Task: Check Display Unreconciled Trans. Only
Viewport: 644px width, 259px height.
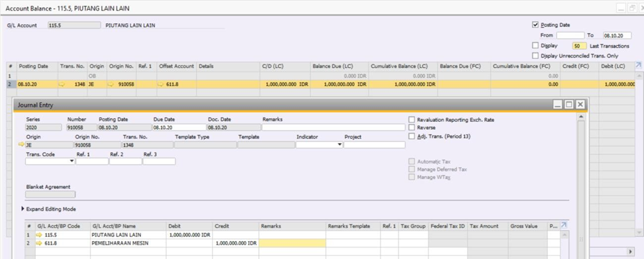Action: pos(535,56)
